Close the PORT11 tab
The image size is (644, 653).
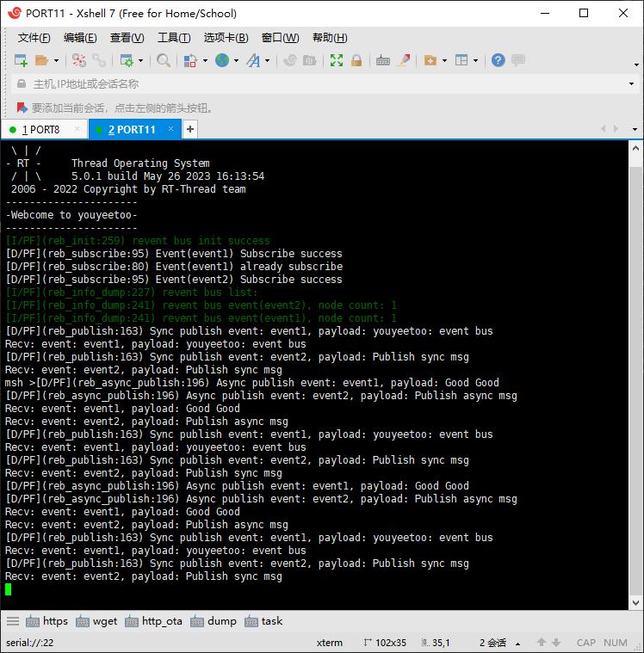point(170,129)
